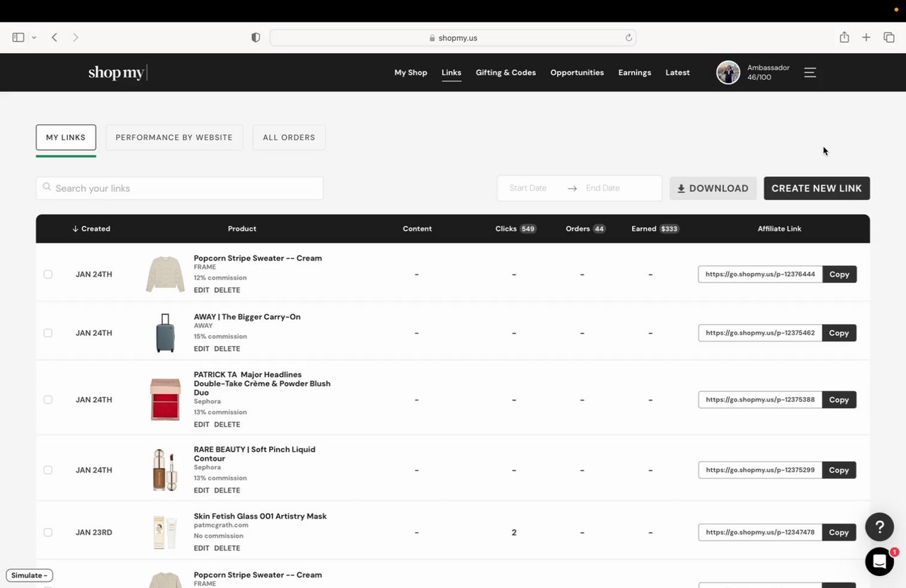This screenshot has height=588, width=906.
Task: Switch to PERFORMANCE BY WEBSITE tab
Action: (174, 137)
